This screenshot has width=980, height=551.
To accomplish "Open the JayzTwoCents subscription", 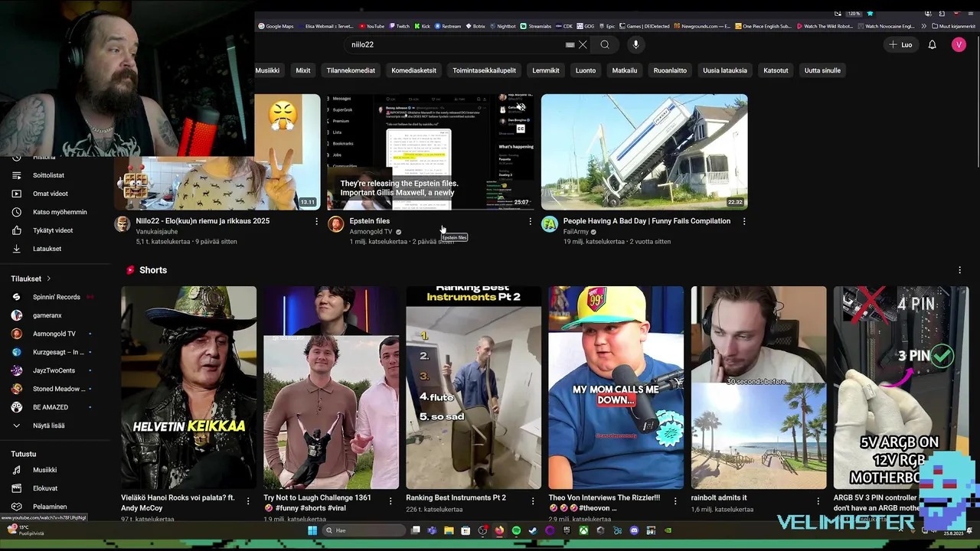I will coord(54,370).
